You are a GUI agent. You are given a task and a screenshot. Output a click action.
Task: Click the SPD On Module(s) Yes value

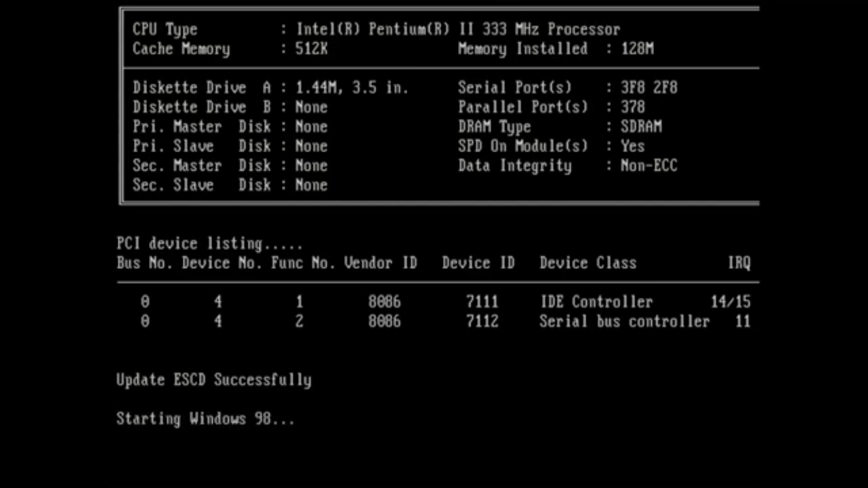[632, 146]
